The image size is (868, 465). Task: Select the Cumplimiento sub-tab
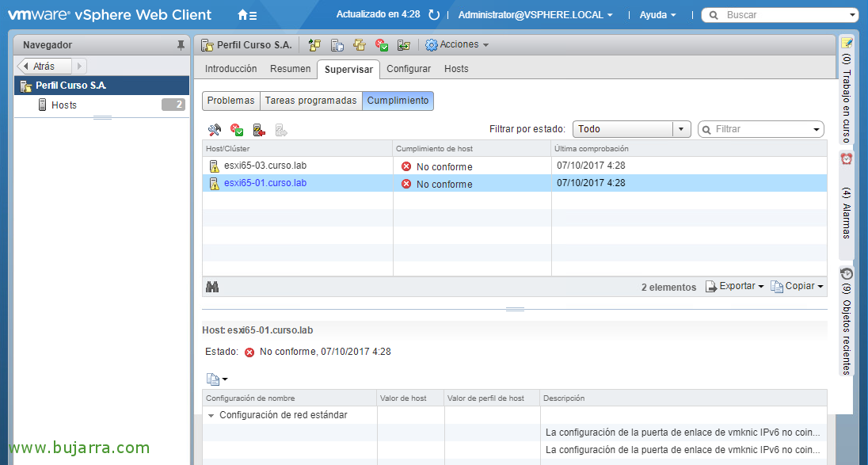[398, 101]
